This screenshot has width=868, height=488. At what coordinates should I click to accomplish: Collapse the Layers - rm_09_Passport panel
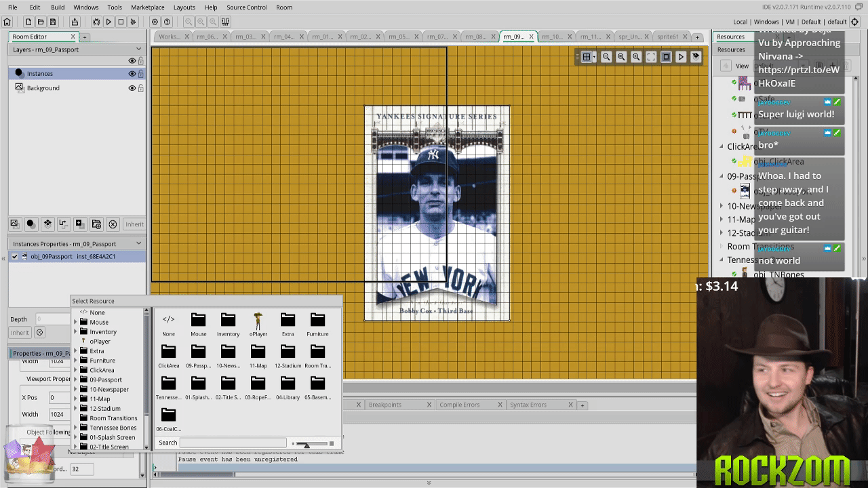139,49
